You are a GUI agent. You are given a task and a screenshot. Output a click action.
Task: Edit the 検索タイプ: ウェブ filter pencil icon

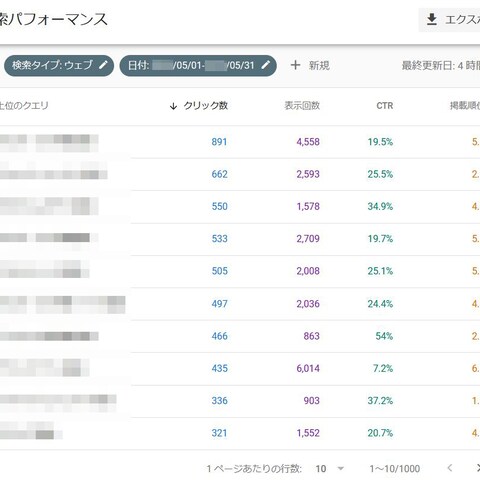coord(104,65)
